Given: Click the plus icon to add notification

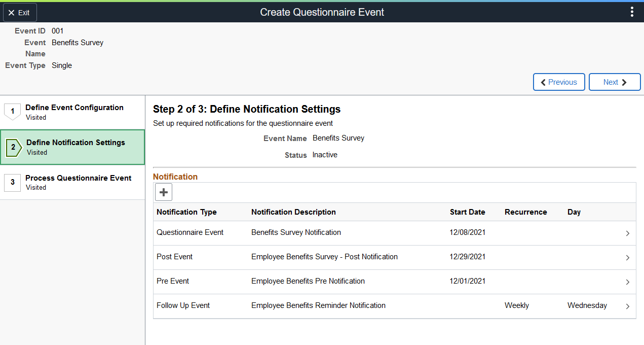Looking at the screenshot, I should point(164,192).
